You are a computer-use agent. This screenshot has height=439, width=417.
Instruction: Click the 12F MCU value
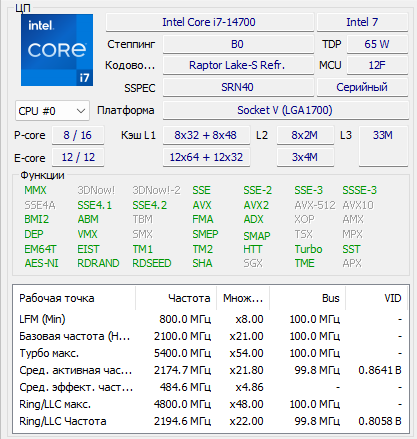point(377,65)
